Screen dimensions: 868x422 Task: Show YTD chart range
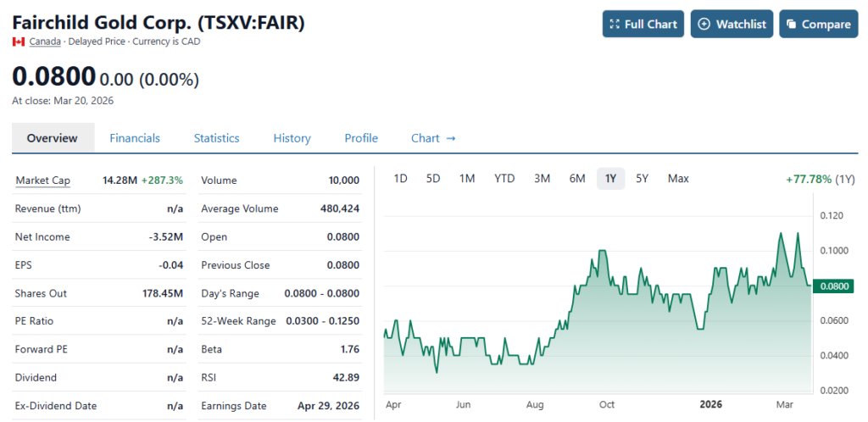[x=504, y=178]
